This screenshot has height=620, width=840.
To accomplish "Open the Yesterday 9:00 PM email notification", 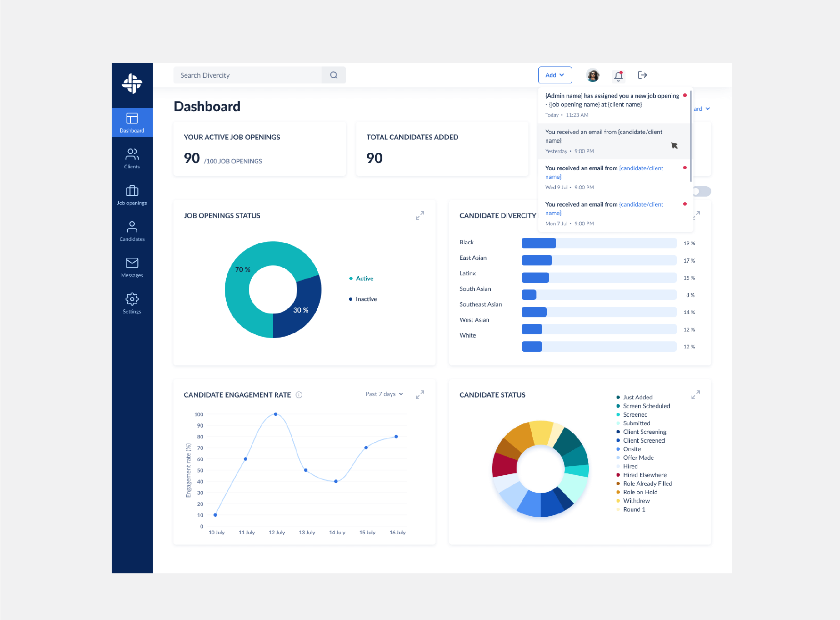I will tap(614, 141).
